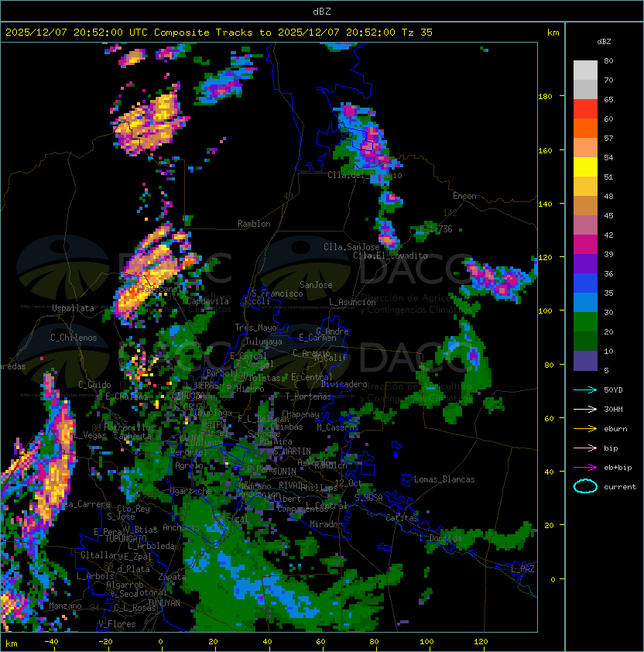644x652 pixels.
Task: Select the pink bip arrow legend icon
Action: 585,448
